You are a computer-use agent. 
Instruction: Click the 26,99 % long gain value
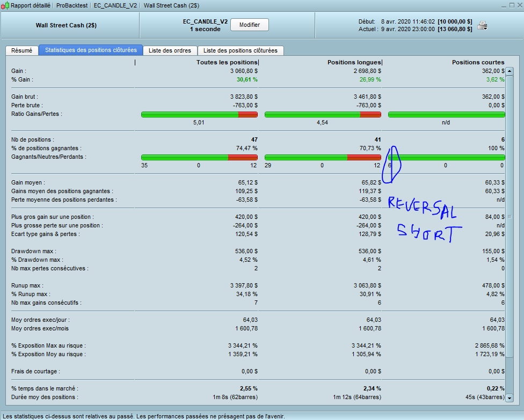point(370,80)
